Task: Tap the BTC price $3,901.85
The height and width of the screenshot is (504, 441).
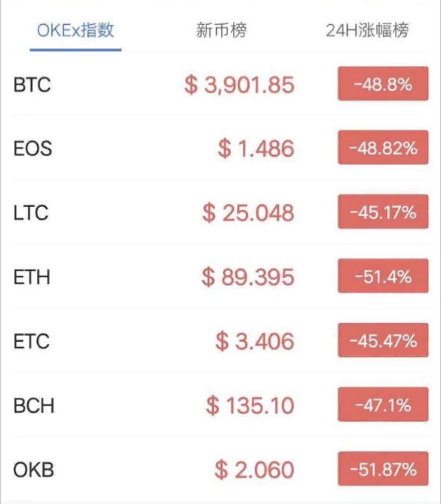Action: point(239,85)
